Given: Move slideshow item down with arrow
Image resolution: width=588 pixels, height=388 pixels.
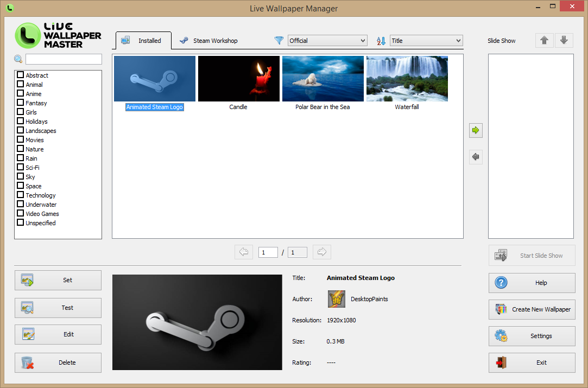Looking at the screenshot, I should pos(564,40).
